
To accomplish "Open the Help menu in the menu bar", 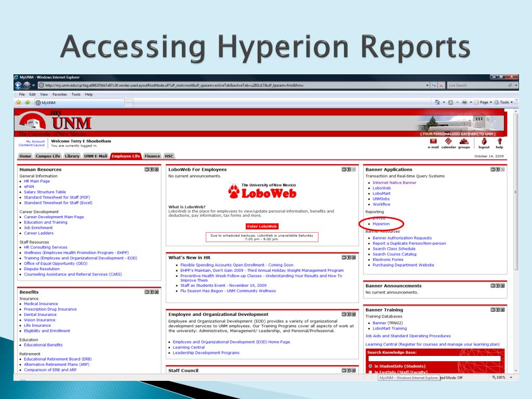I will point(89,95).
